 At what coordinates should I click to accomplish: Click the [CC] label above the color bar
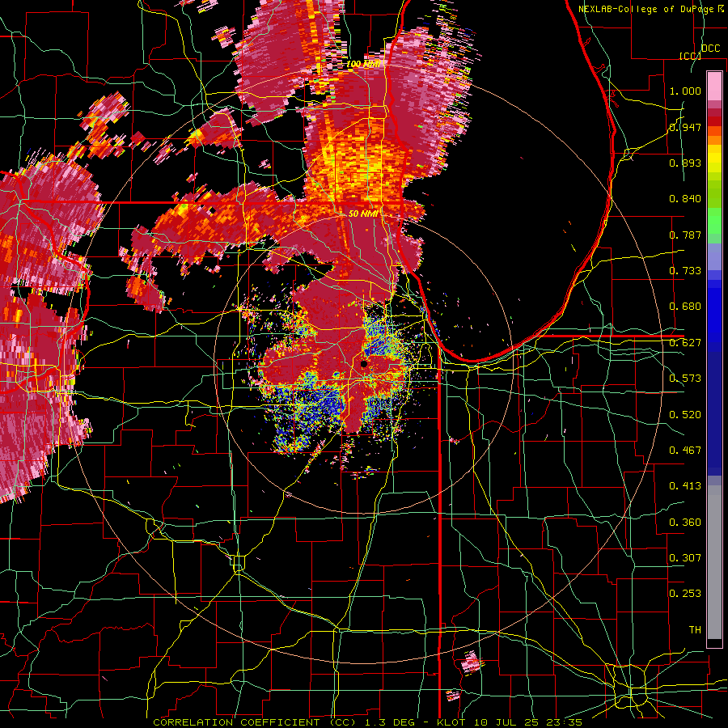click(x=690, y=56)
